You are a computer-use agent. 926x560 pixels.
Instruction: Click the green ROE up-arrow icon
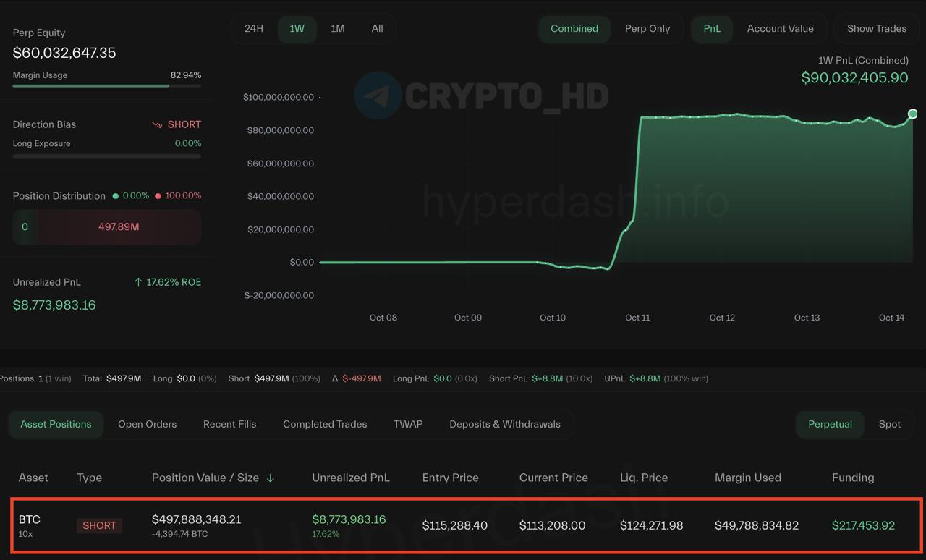point(138,282)
